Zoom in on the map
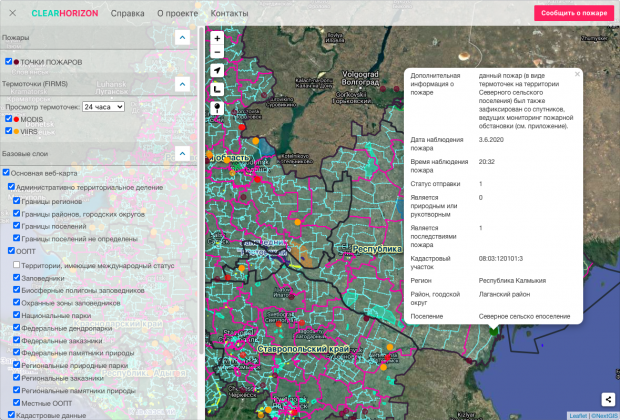 [217, 38]
